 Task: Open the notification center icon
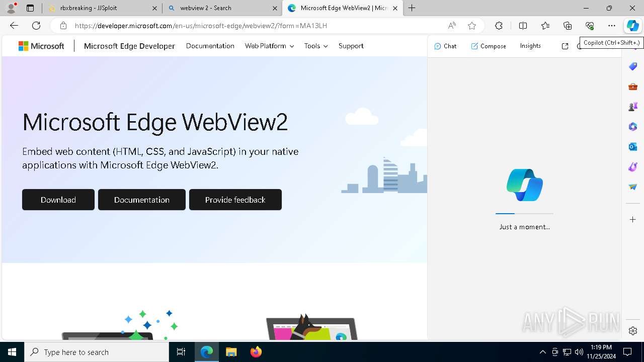(x=627, y=352)
